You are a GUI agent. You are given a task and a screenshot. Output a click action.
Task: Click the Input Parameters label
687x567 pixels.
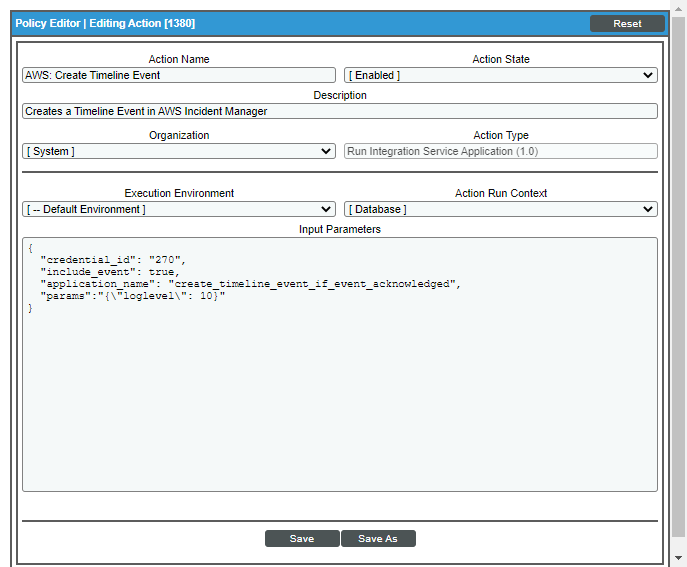click(x=340, y=229)
